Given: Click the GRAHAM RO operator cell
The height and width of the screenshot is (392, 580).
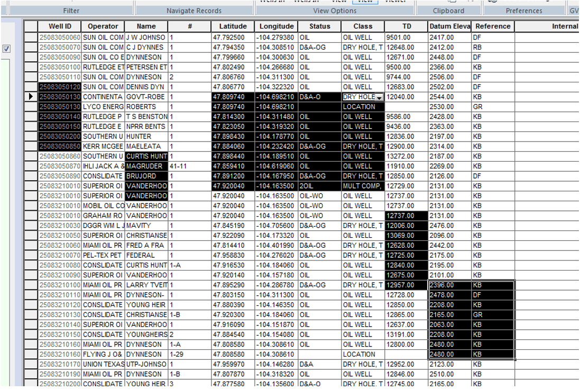Looking at the screenshot, I should 103,216.
